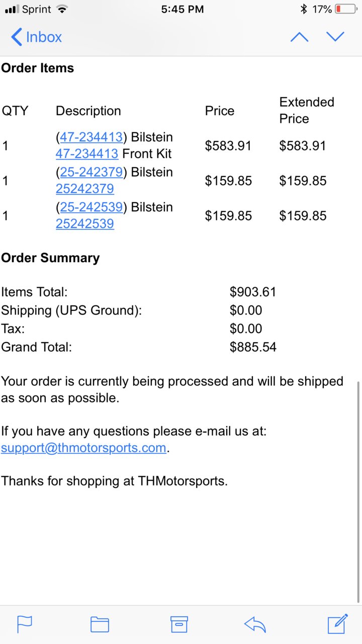Open the move-to-folder icon
This screenshot has height=644, width=362.
[x=100, y=624]
